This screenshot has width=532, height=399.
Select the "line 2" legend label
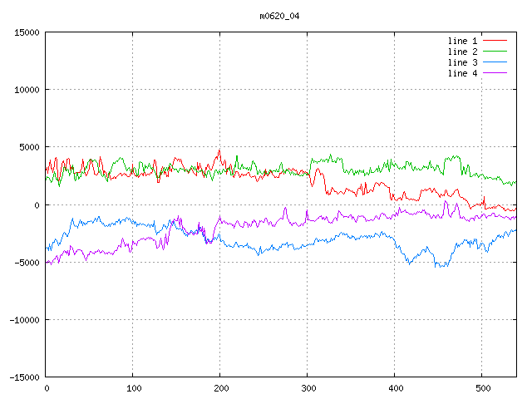pos(463,52)
